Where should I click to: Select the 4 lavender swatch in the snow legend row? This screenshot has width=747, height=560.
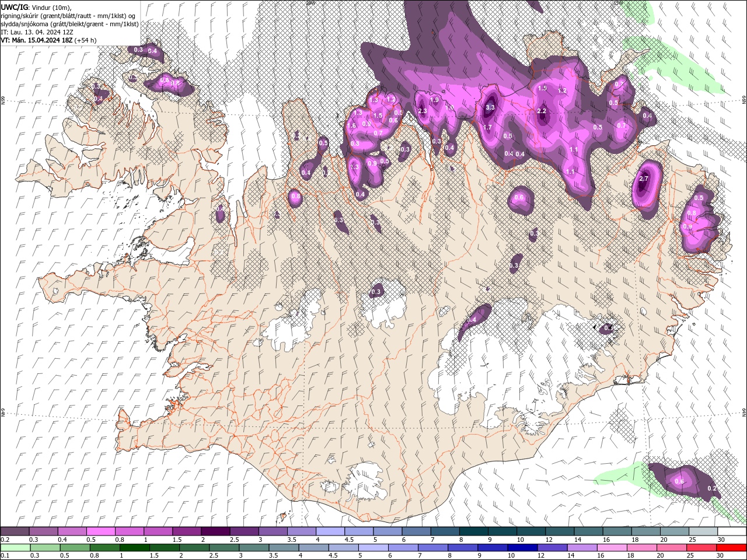330,531
